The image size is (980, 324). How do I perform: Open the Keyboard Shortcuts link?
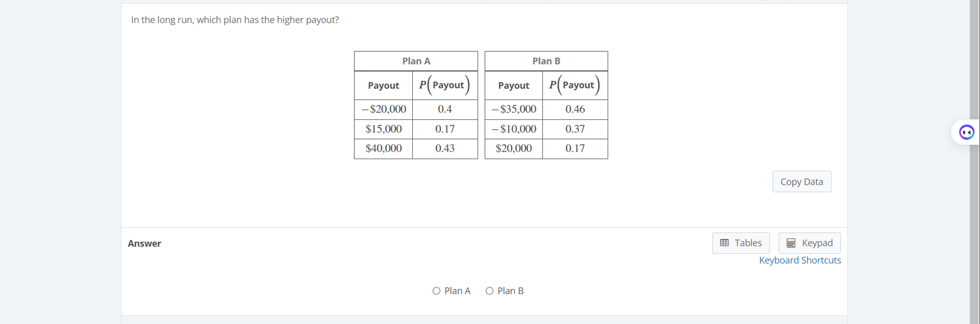click(x=799, y=260)
